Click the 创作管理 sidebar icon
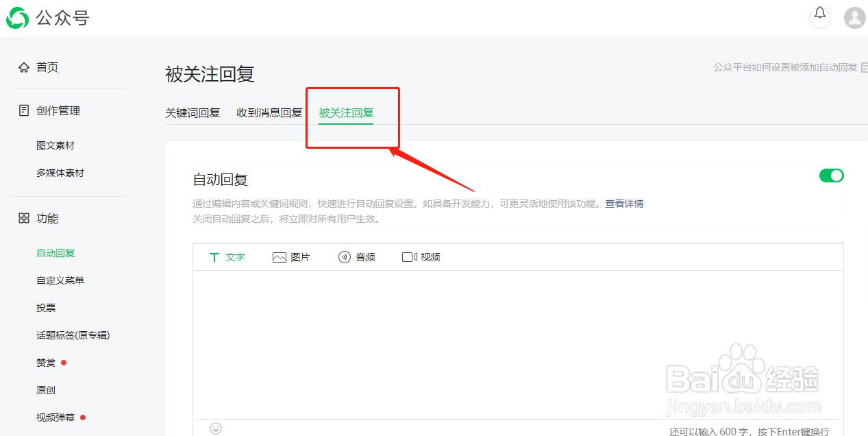868x436 pixels. [x=23, y=110]
